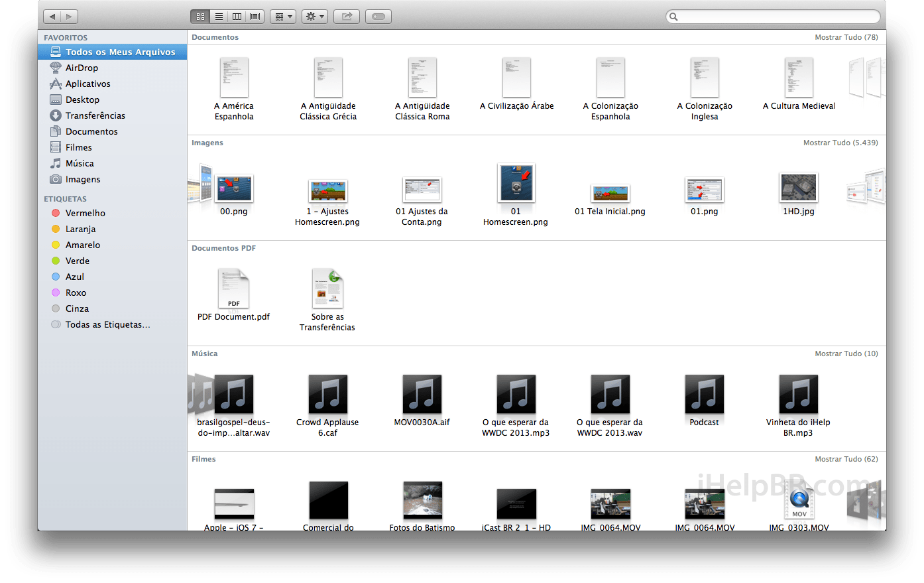Screen dimensions: 924x583
Task: Select the Azul blue tag
Action: tap(113, 277)
